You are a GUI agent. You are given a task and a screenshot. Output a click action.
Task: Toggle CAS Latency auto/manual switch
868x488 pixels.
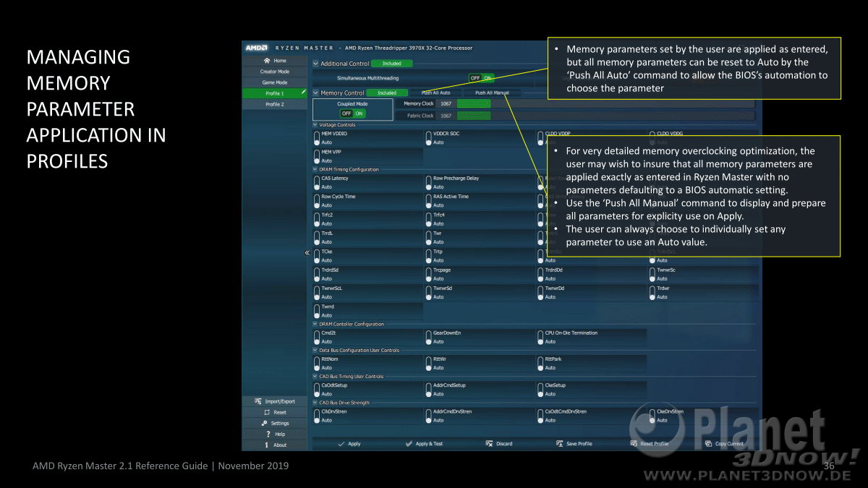pyautogui.click(x=317, y=182)
